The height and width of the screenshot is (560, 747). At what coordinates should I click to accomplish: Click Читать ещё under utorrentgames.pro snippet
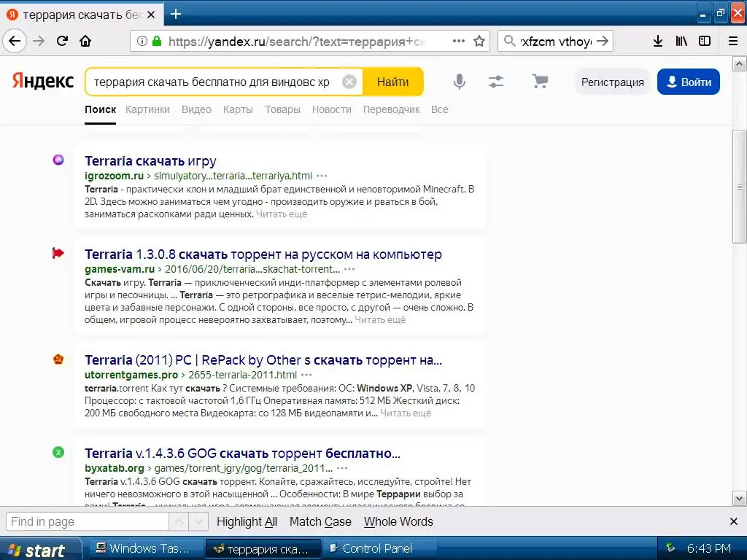406,413
